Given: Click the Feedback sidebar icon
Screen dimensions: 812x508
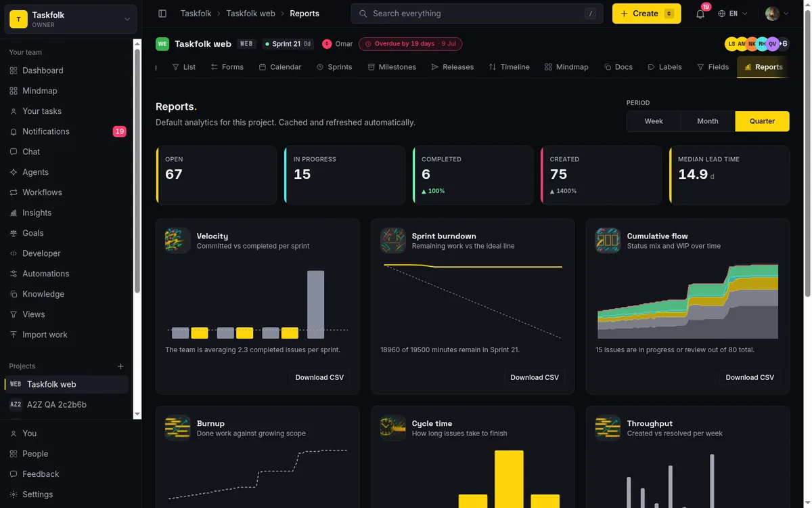Looking at the screenshot, I should click(14, 474).
